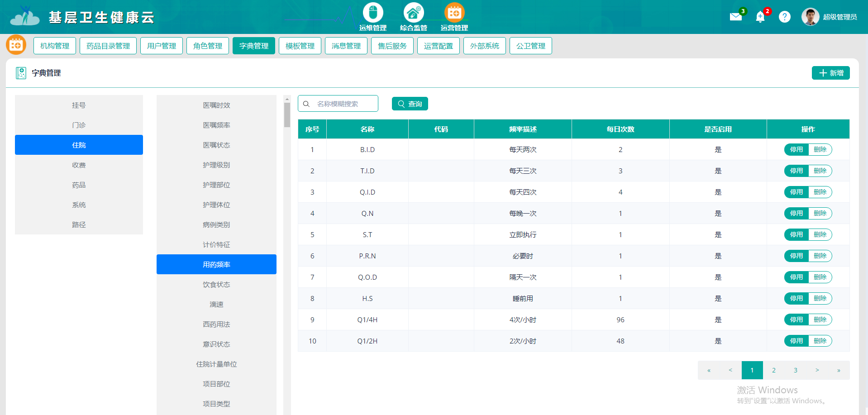Disable the B.I.D frequency entry
This screenshot has height=415, width=868.
point(796,149)
